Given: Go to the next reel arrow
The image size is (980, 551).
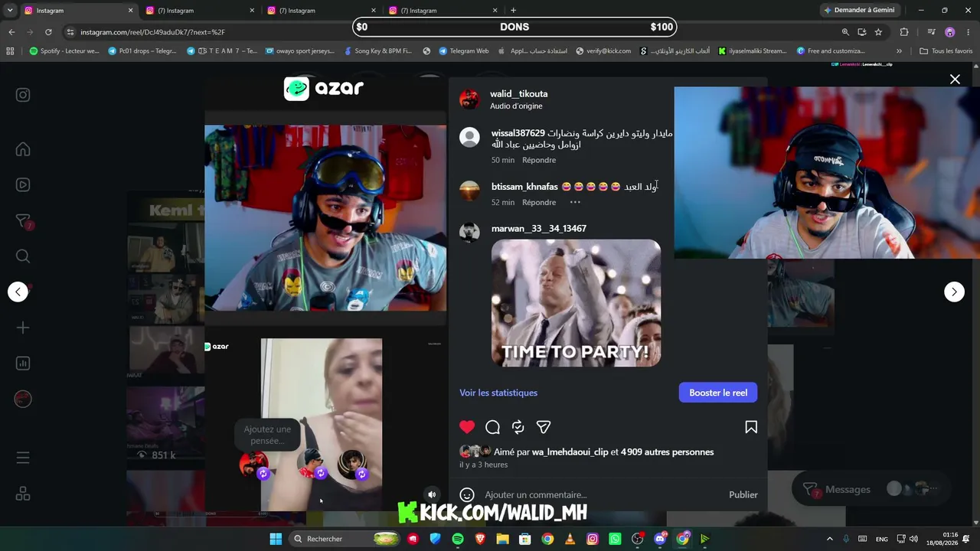Looking at the screenshot, I should [x=954, y=292].
